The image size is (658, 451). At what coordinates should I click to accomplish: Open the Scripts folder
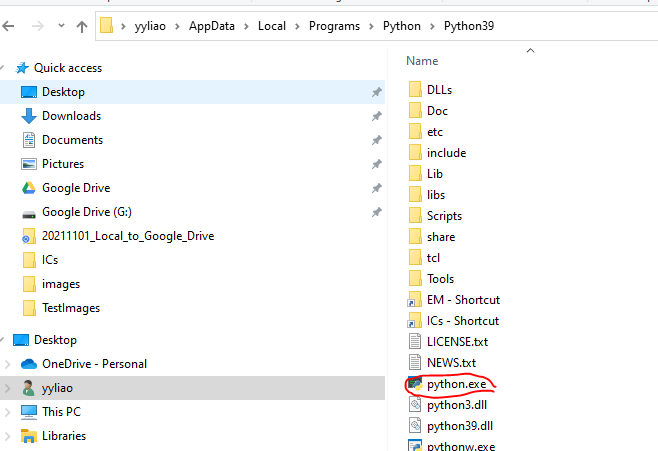pos(443,215)
